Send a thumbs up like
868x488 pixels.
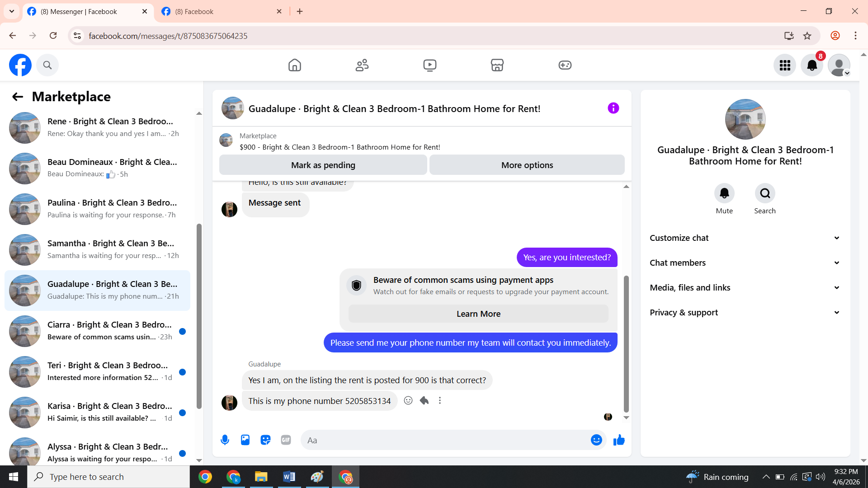click(x=619, y=440)
